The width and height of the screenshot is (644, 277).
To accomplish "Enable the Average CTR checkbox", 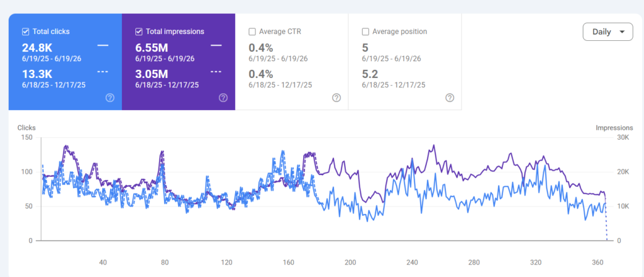I will point(252,31).
